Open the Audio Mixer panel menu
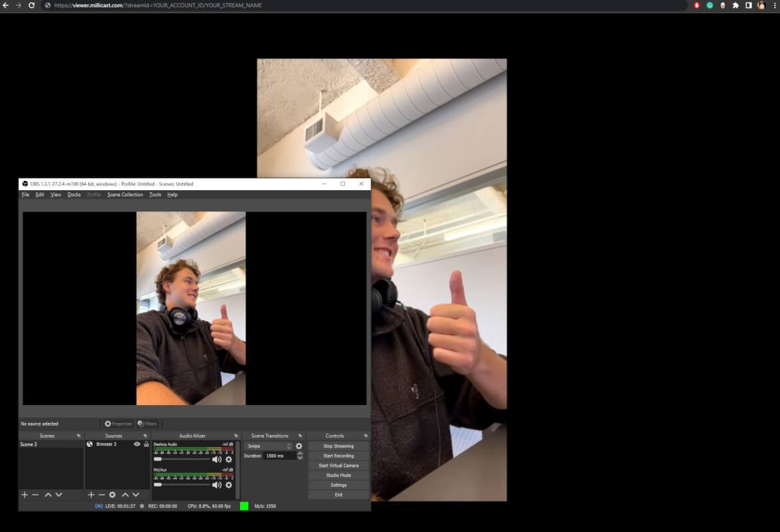This screenshot has height=532, width=780. 236,436
